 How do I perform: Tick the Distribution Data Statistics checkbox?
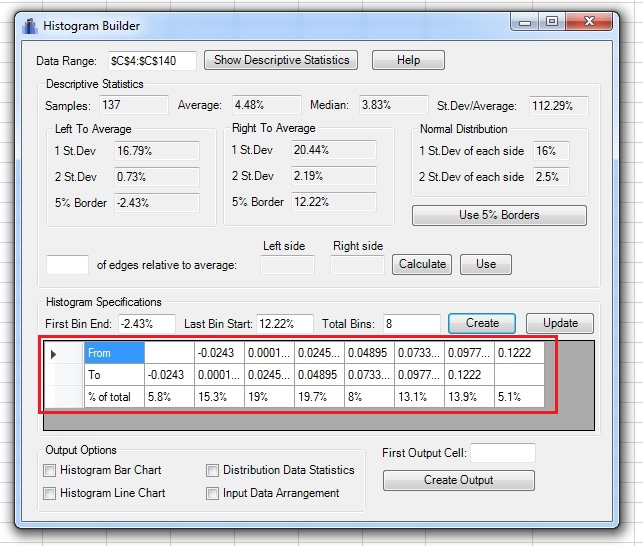pos(212,470)
